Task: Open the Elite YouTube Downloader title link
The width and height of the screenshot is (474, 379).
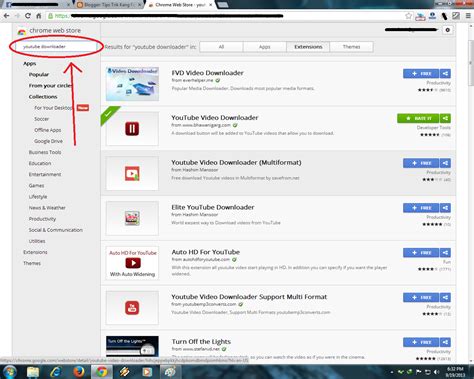Action: coord(213,207)
